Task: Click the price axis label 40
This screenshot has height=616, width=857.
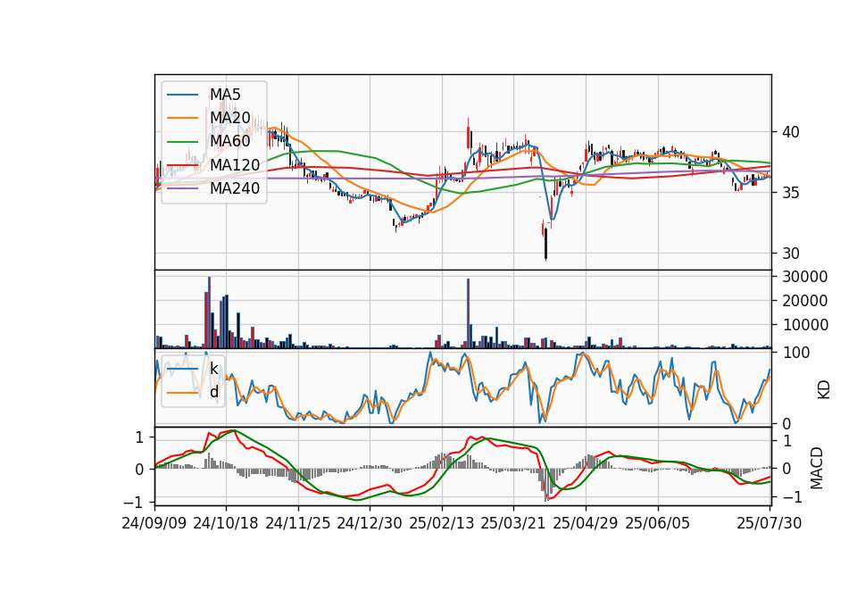Action: click(x=791, y=132)
